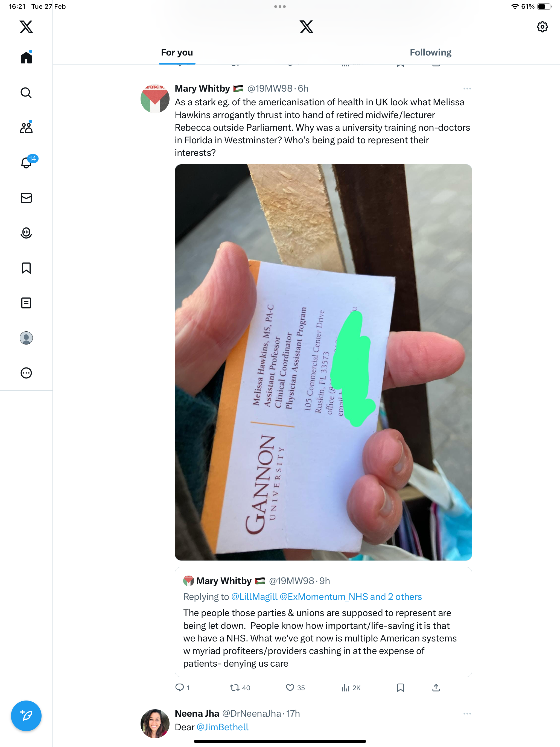Open Communities people icon in sidebar
Screen dimensions: 560x747
point(26,127)
